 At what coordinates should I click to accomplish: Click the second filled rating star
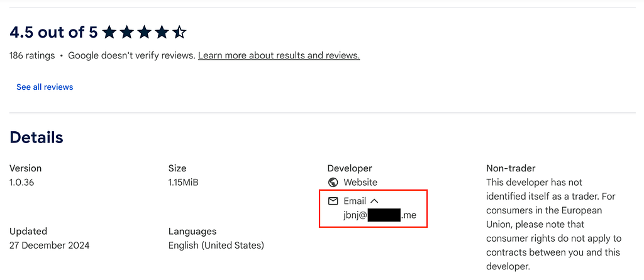tap(126, 32)
